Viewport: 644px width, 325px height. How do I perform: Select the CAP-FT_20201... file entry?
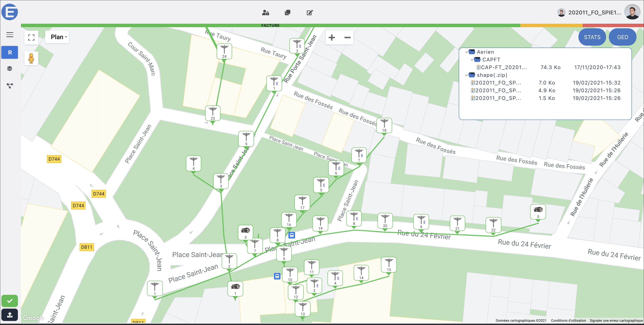point(504,67)
